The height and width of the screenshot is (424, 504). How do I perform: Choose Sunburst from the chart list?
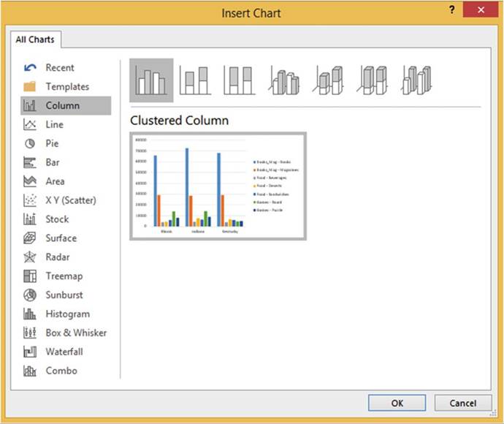[x=64, y=295]
